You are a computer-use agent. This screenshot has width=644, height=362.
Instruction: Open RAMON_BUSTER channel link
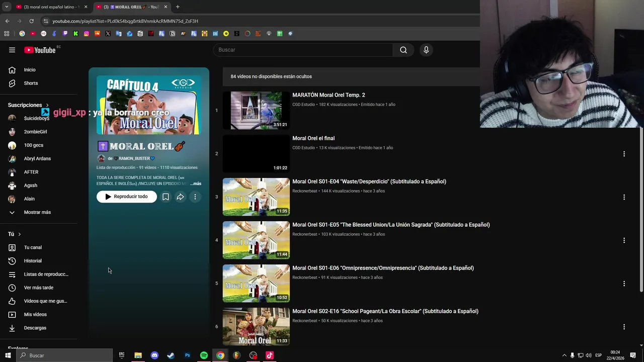(134, 158)
